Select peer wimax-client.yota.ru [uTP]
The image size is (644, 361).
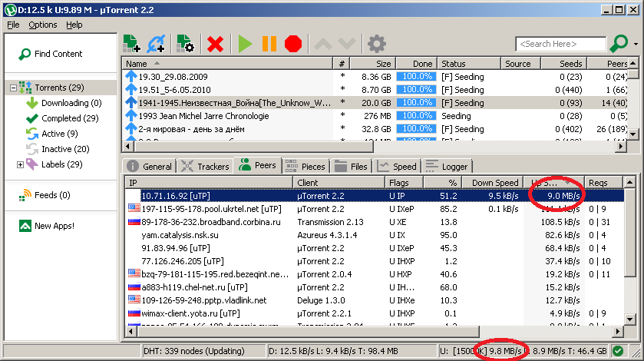[190, 313]
